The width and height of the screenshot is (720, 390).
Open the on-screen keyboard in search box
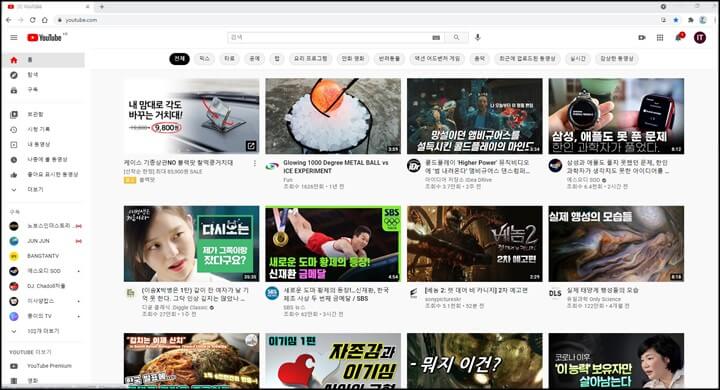click(x=436, y=38)
